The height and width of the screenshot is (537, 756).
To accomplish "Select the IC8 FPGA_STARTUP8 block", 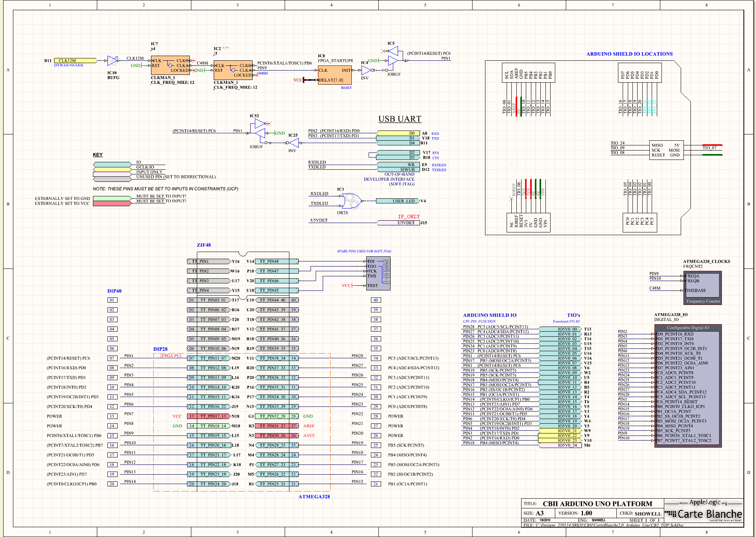I will (335, 75).
